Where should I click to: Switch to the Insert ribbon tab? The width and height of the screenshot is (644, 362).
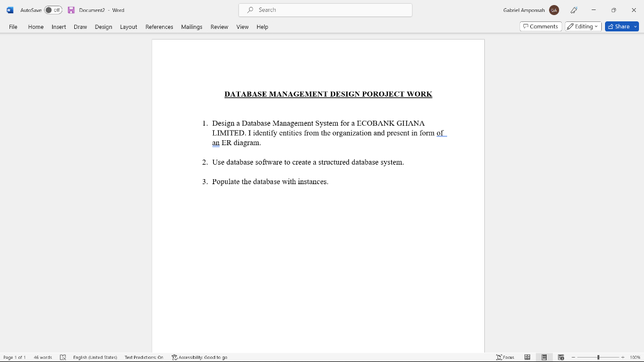[x=58, y=27]
